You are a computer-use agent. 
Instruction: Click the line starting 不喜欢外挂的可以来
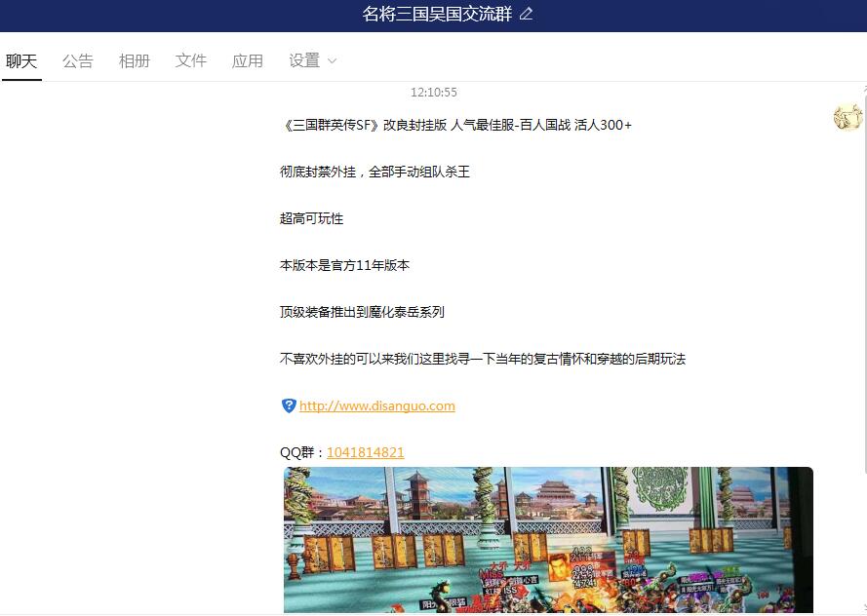pos(483,359)
